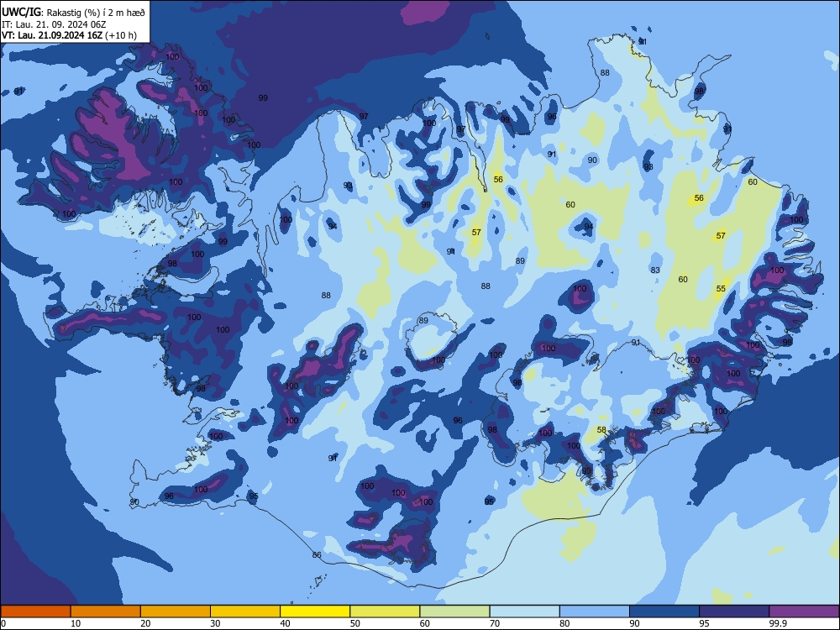The width and height of the screenshot is (840, 630).
Task: Click the 50–60 pale yellow legend swatch
Action: [385, 612]
